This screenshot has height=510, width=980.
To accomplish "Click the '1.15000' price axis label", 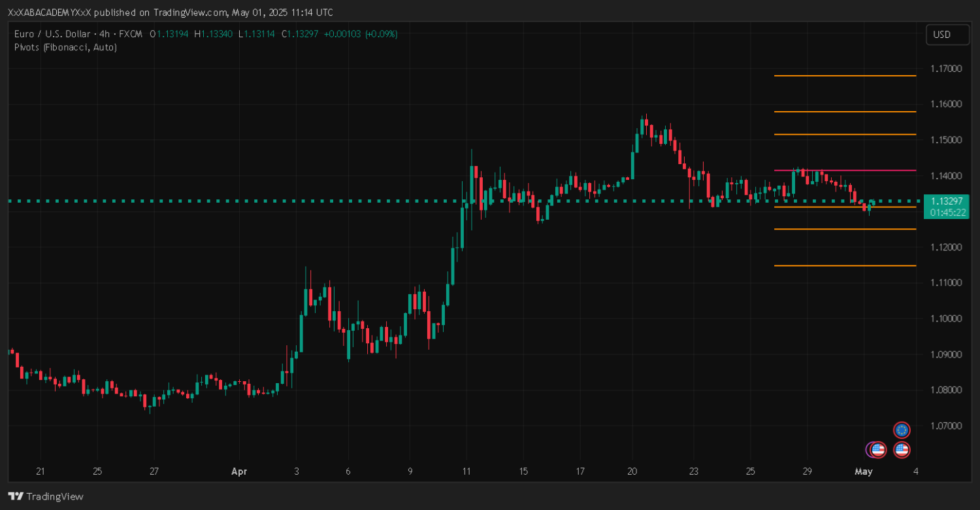I will point(946,140).
